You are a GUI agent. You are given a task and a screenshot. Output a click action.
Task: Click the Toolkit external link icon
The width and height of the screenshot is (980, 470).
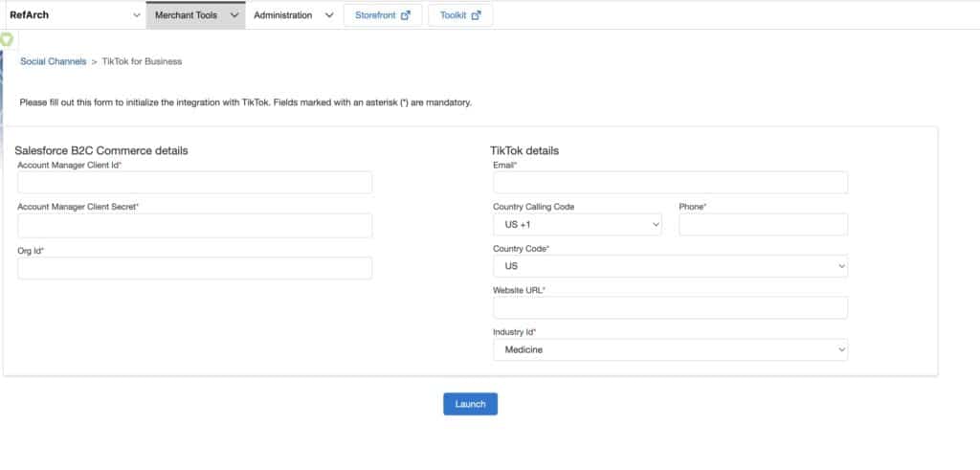point(477,15)
